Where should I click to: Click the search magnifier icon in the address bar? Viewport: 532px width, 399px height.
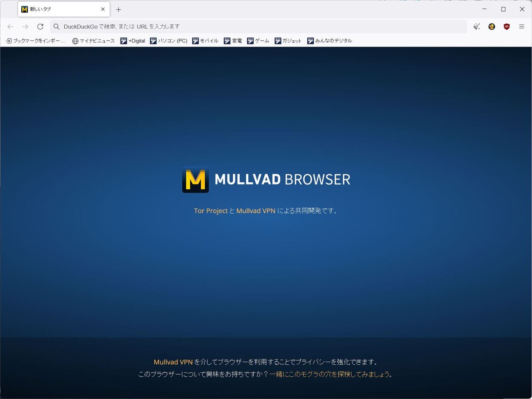coord(56,27)
